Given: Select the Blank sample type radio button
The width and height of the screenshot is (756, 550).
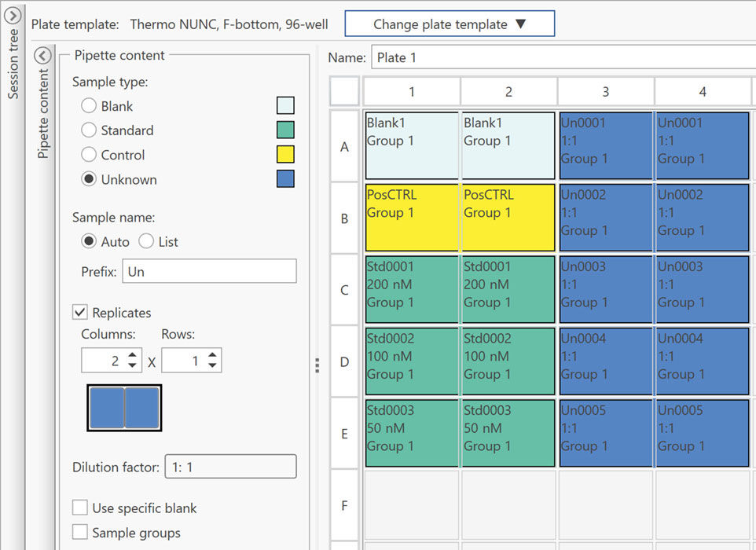Looking at the screenshot, I should [90, 106].
